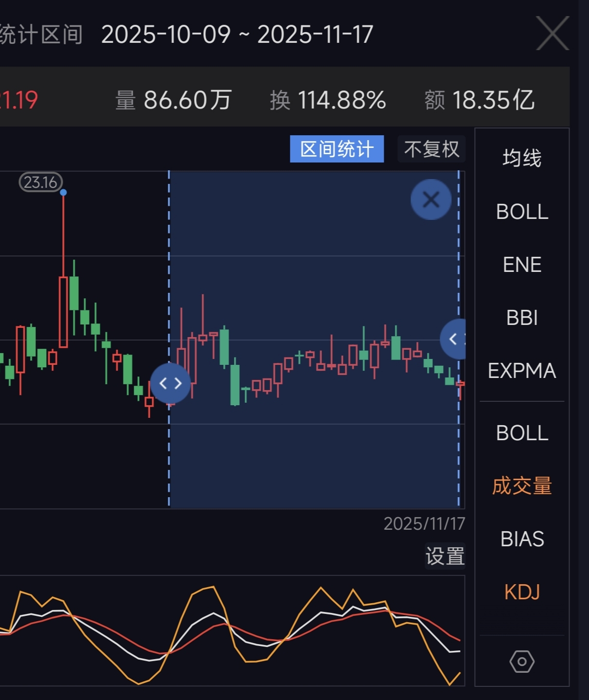The image size is (589, 700).
Task: Open the hexagon indicator settings icon
Action: [522, 662]
